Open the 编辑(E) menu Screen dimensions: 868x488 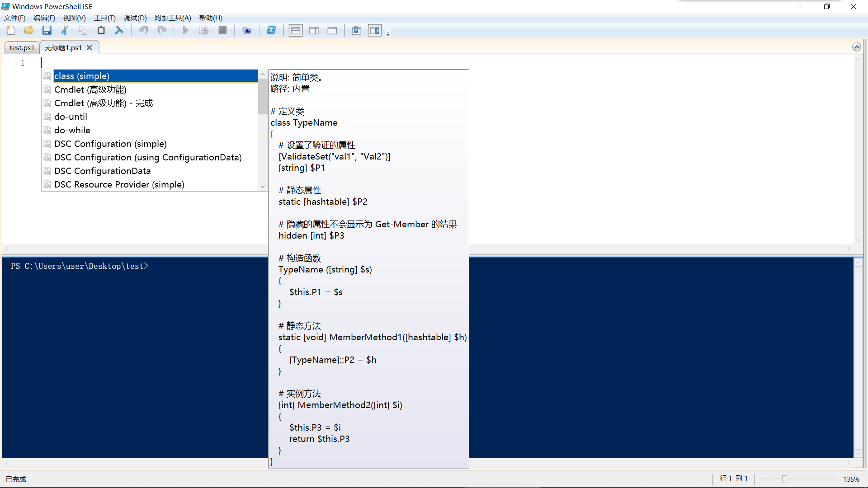tap(44, 18)
